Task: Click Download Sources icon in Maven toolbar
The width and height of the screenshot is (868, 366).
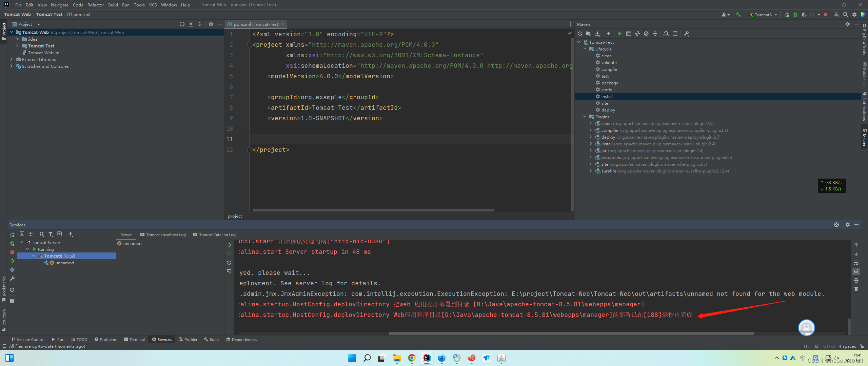Action: [x=598, y=34]
